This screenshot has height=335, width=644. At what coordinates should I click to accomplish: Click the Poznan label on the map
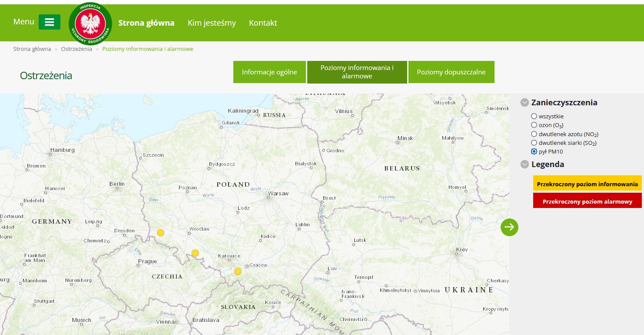[188, 188]
